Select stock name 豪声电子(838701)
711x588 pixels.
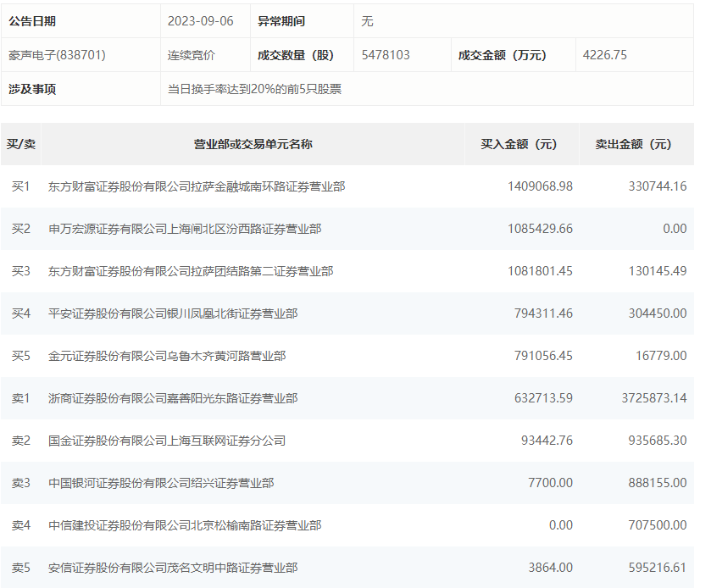[57, 55]
